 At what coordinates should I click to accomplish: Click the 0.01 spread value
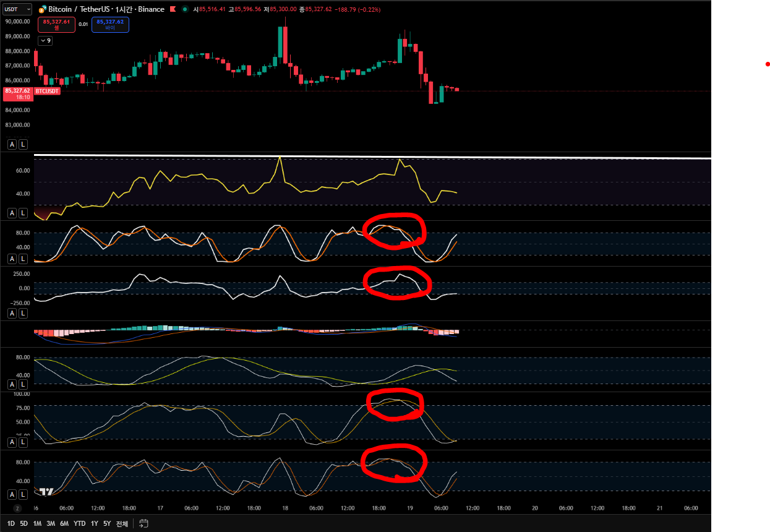coord(83,25)
